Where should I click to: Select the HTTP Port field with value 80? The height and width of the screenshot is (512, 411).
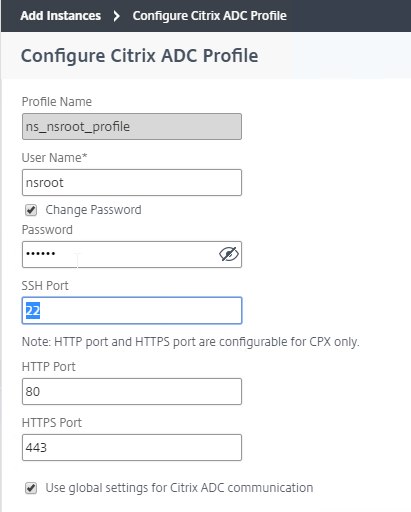click(132, 391)
